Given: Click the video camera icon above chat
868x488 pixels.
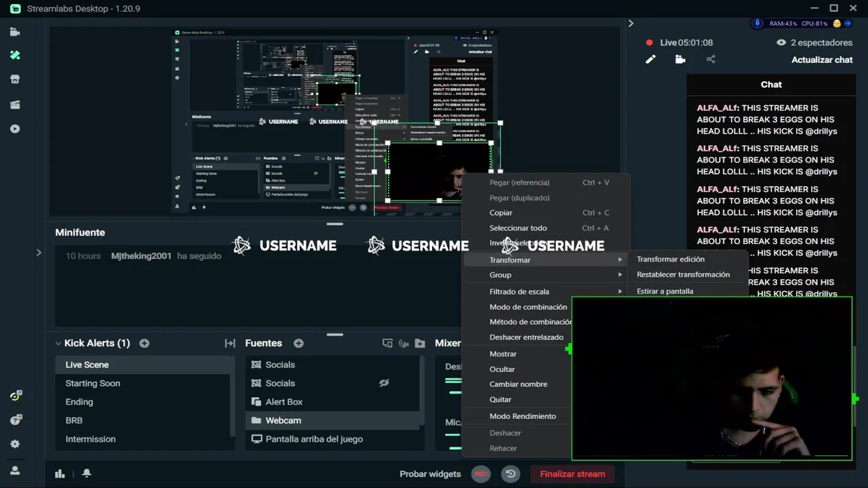Looking at the screenshot, I should [x=680, y=60].
